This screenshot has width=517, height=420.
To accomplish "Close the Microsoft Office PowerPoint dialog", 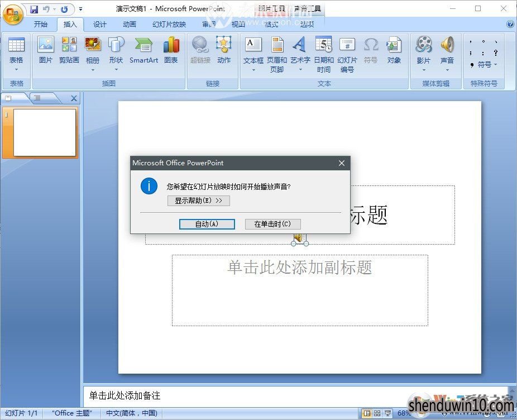I will (x=342, y=163).
